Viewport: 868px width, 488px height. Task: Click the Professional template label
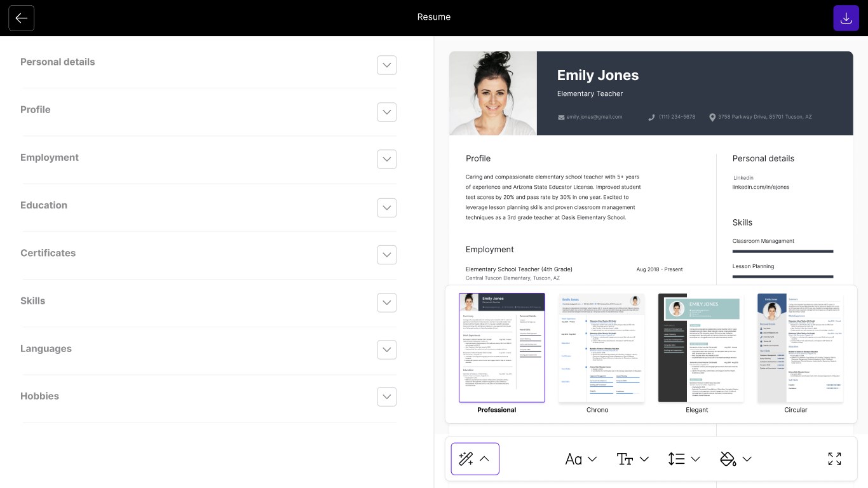(x=496, y=410)
